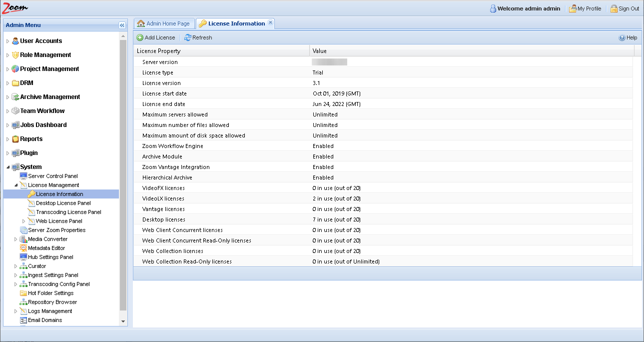The image size is (644, 342).
Task: Click the DRM folder icon
Action: (15, 83)
